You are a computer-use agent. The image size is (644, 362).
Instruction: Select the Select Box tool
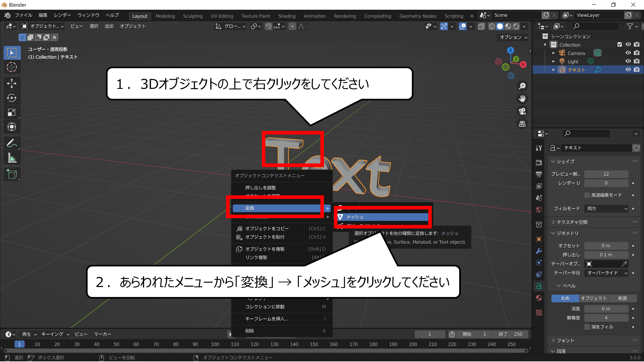[x=12, y=53]
